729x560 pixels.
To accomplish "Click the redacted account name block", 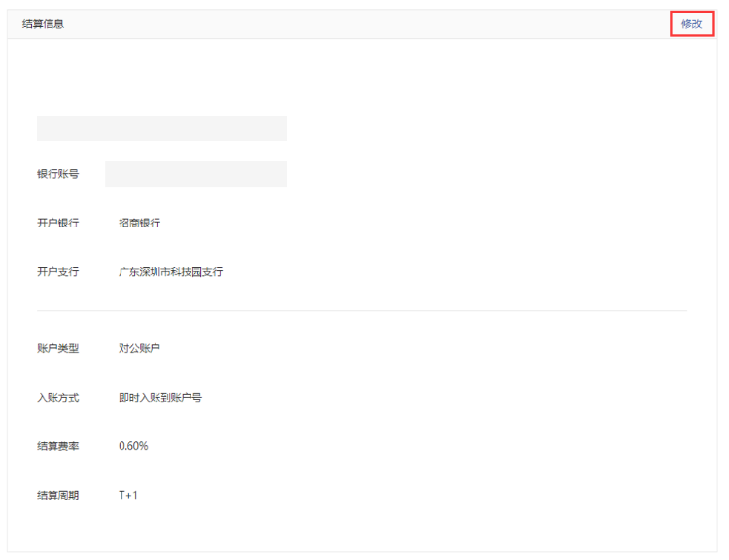I will tap(161, 128).
